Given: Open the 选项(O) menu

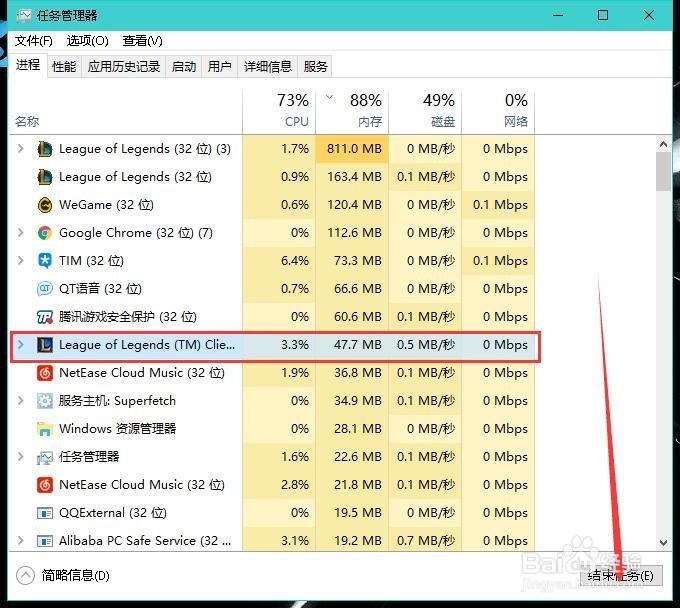Looking at the screenshot, I should pyautogui.click(x=87, y=41).
